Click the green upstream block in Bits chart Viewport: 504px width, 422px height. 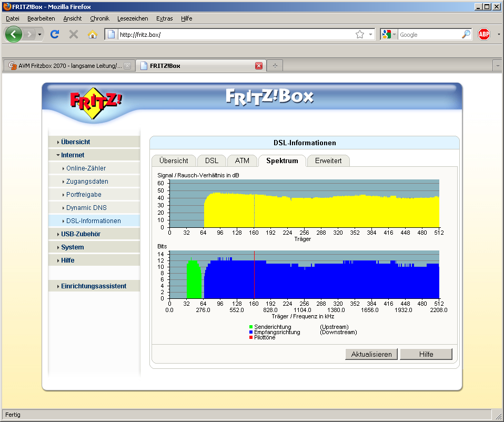pyautogui.click(x=194, y=279)
